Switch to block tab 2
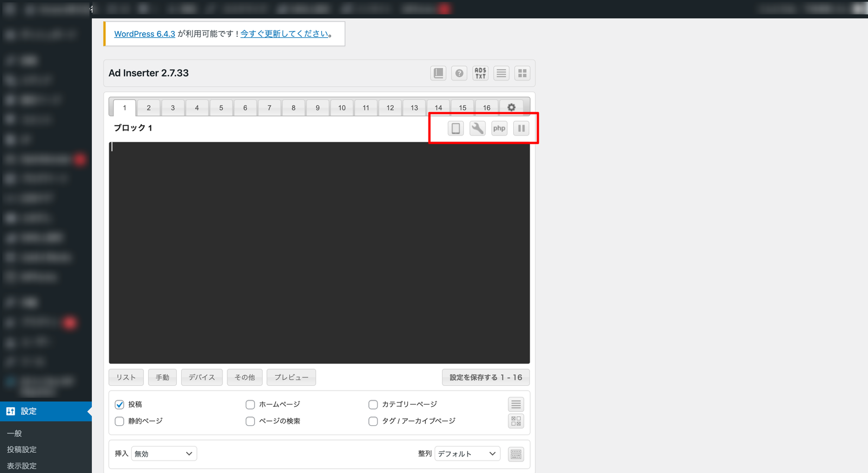This screenshot has height=473, width=868. tap(149, 107)
